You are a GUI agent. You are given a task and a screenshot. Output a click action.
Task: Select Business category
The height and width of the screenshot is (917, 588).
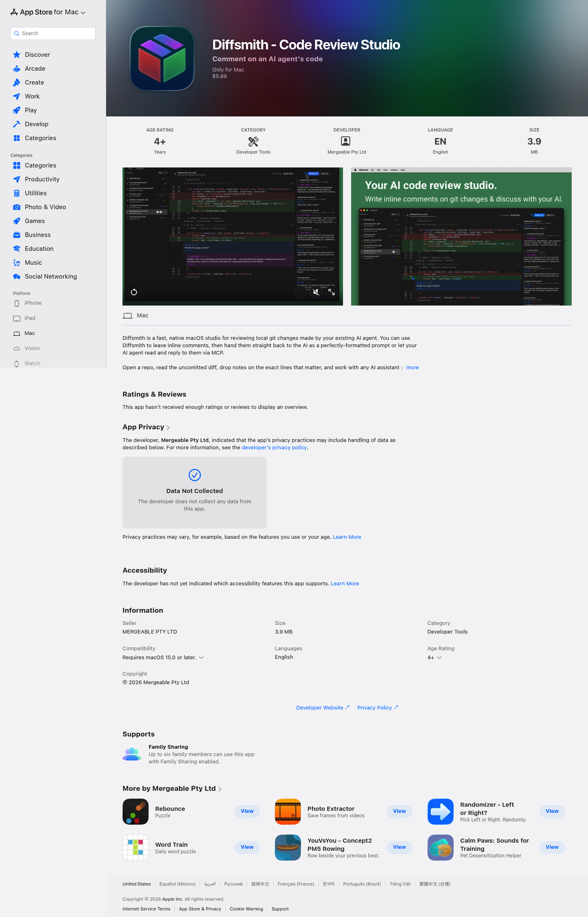tap(32, 235)
